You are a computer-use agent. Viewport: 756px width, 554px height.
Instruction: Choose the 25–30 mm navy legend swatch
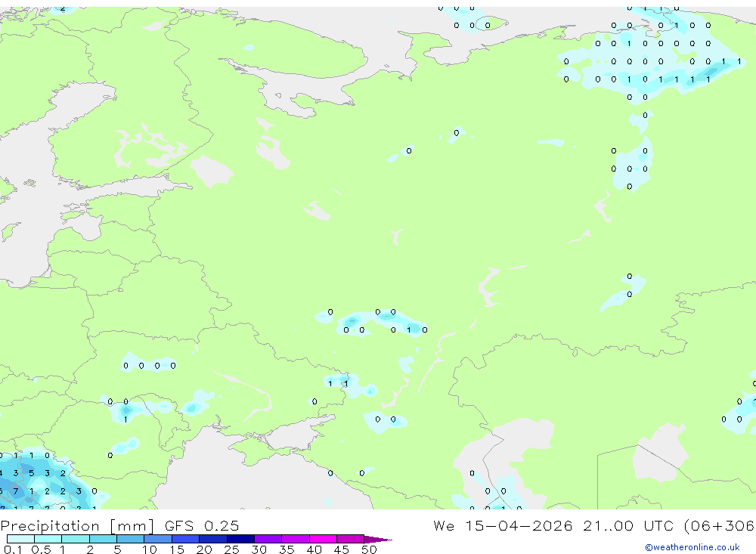[240, 539]
